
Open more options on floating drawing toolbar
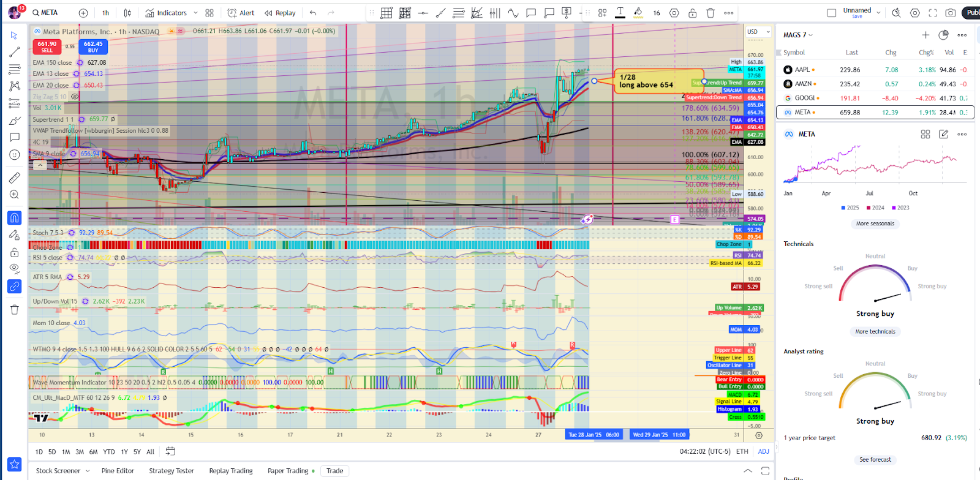point(728,13)
